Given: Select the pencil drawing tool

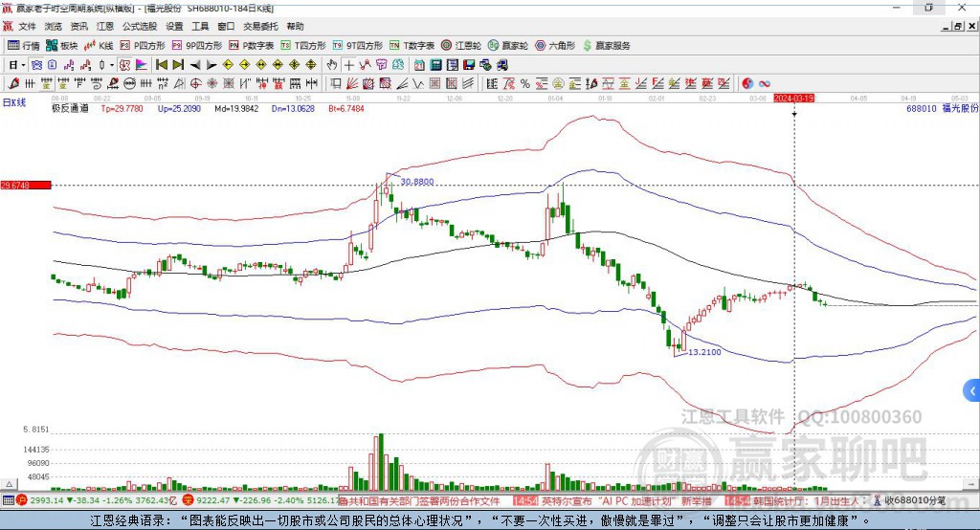Looking at the screenshot, I should [13, 84].
